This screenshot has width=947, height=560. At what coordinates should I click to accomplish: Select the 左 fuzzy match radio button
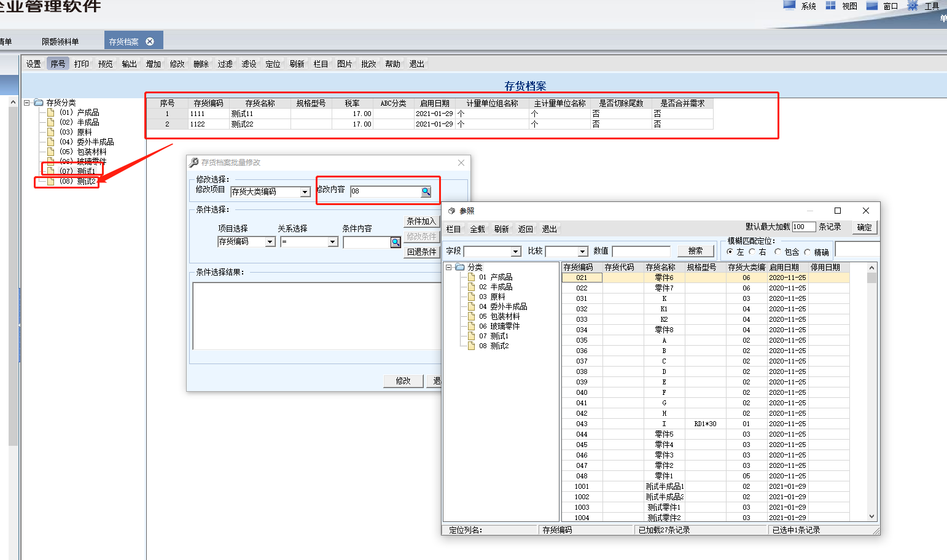730,252
